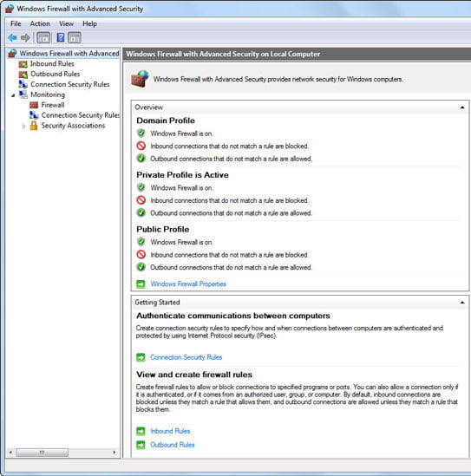The image size is (471, 476).
Task: Select Inbound Rules in the tree
Action: [x=52, y=64]
